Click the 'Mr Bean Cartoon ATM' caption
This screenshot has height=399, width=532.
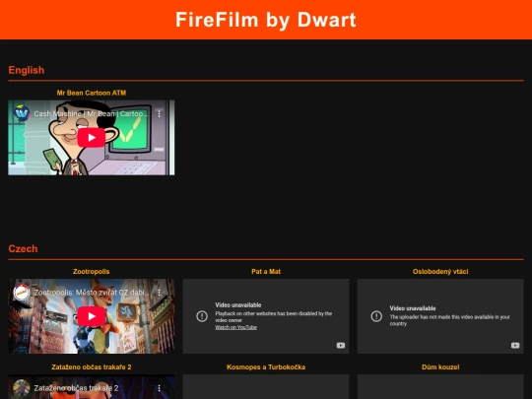pyautogui.click(x=92, y=93)
